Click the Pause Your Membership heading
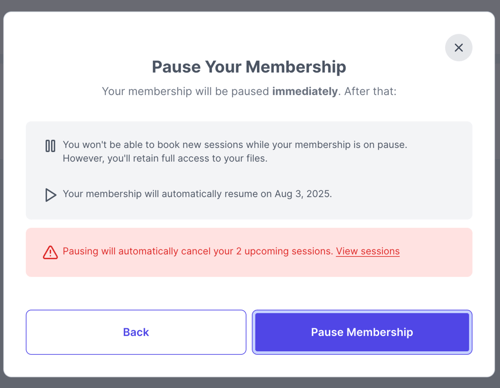 pyautogui.click(x=249, y=67)
